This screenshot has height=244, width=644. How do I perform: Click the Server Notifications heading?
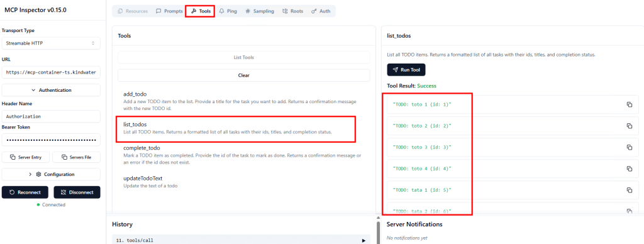point(414,225)
